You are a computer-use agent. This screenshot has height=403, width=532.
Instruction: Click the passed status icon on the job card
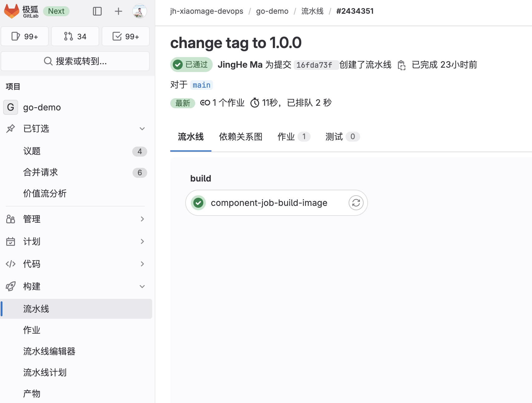point(198,203)
